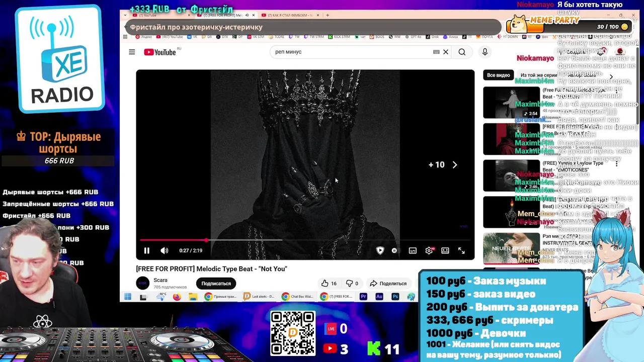The image size is (644, 362).
Task: Switch to 'Last alerts' taskbar window
Action: coord(259,297)
